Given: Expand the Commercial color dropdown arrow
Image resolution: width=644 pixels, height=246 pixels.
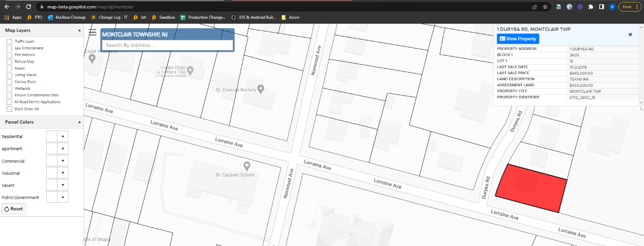Looking at the screenshot, I should click(63, 161).
